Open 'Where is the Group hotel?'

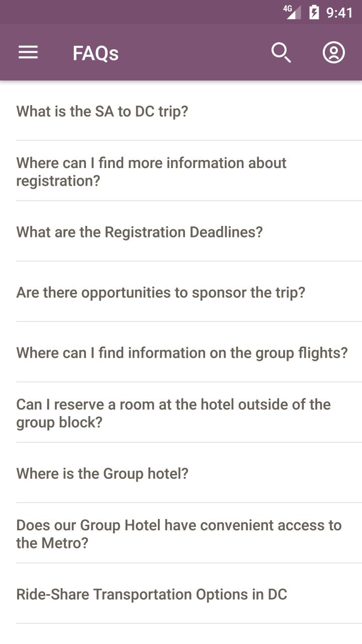coord(181,473)
